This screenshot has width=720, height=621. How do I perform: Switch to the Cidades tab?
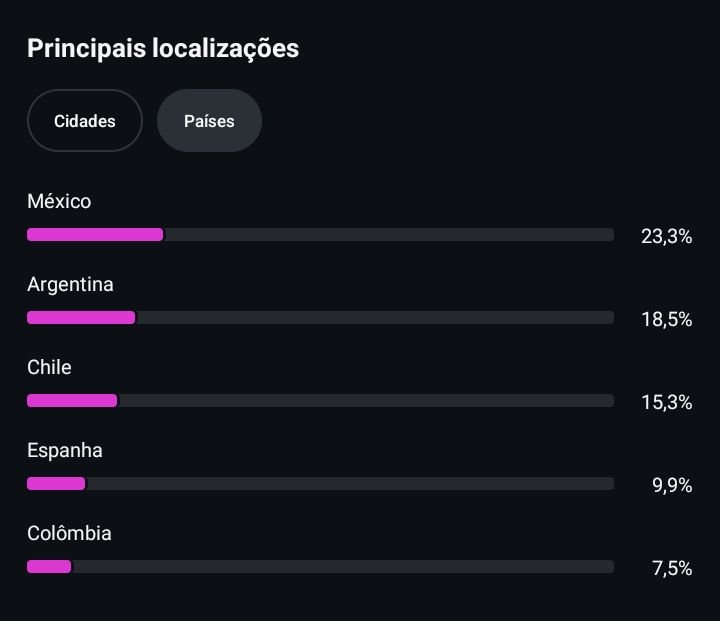click(x=85, y=121)
